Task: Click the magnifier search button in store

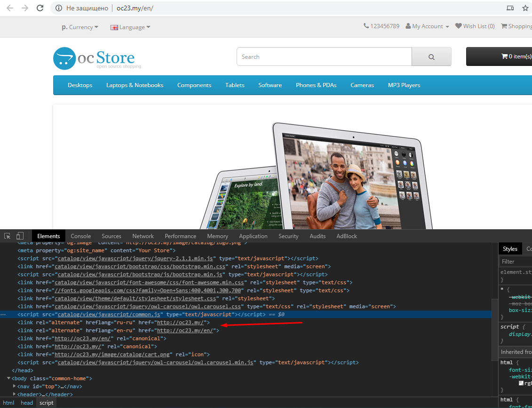Action: [431, 57]
